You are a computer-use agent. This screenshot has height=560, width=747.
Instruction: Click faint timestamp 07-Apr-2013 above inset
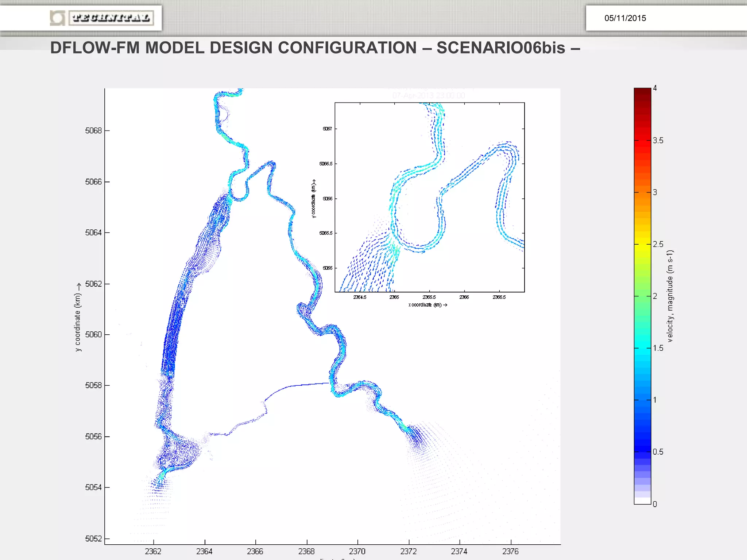click(x=429, y=96)
